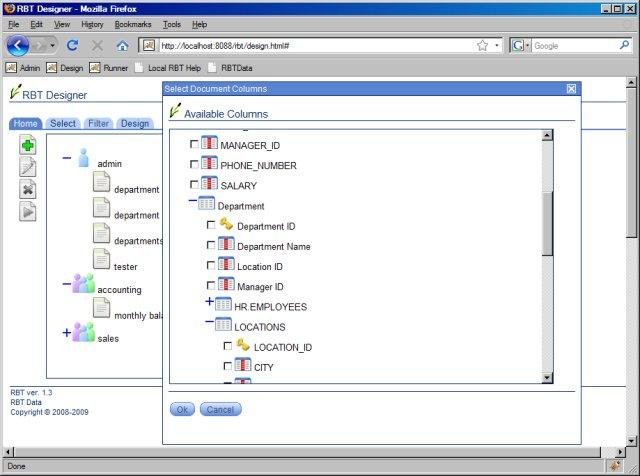Click the bookmark star in address bar
This screenshot has width=640, height=476.
(482, 45)
